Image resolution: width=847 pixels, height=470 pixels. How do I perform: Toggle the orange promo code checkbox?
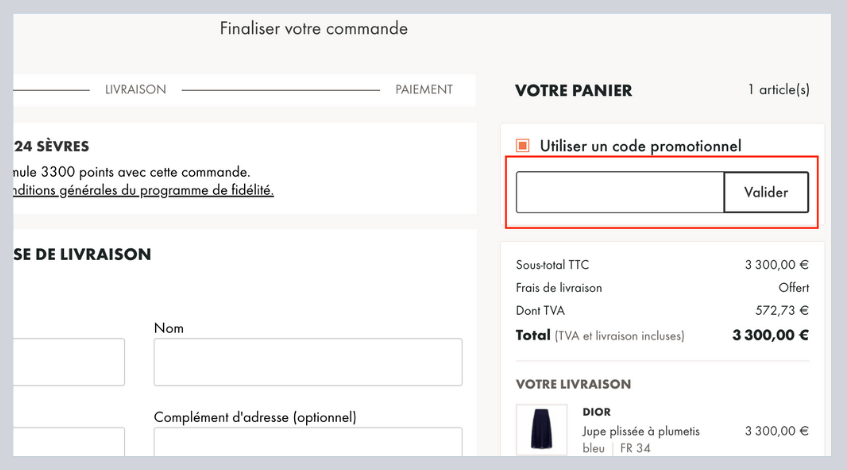tap(522, 146)
